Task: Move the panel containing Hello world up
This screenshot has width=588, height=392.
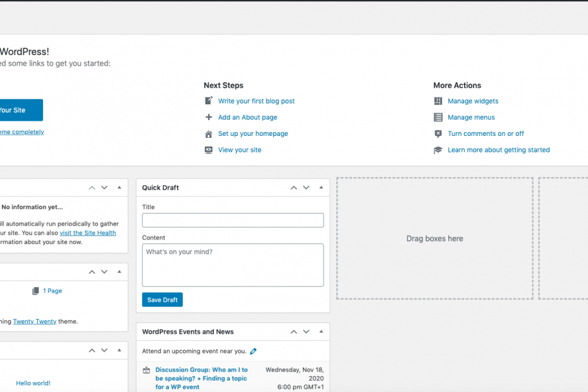Action: (92, 350)
